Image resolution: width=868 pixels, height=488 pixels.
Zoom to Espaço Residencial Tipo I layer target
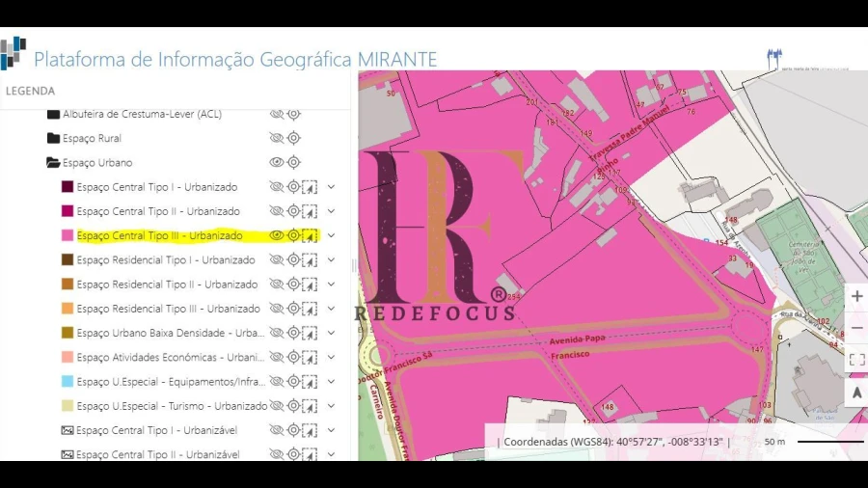click(x=294, y=260)
